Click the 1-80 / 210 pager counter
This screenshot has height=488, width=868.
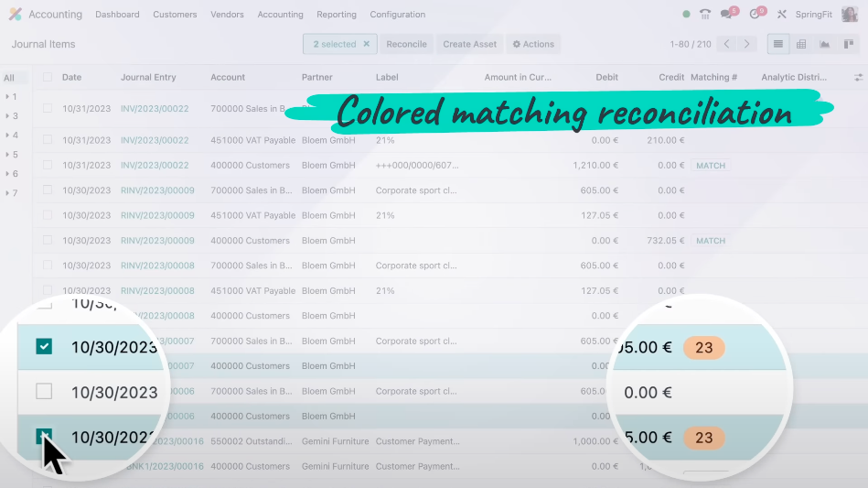coord(691,44)
